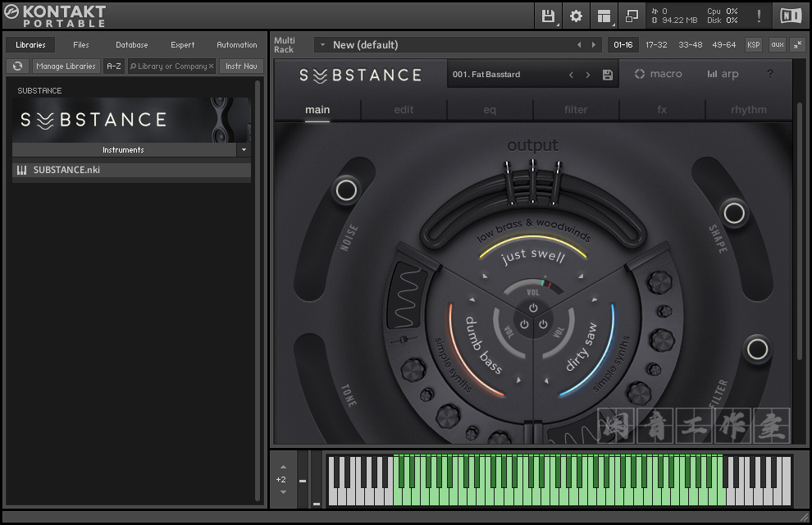Click the question mark help icon
This screenshot has height=525, width=812.
point(769,74)
